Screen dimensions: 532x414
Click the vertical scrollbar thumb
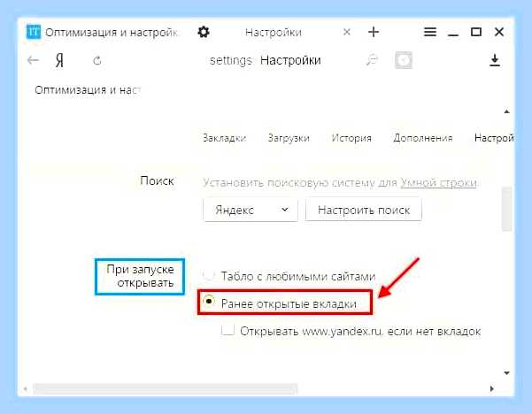506,209
